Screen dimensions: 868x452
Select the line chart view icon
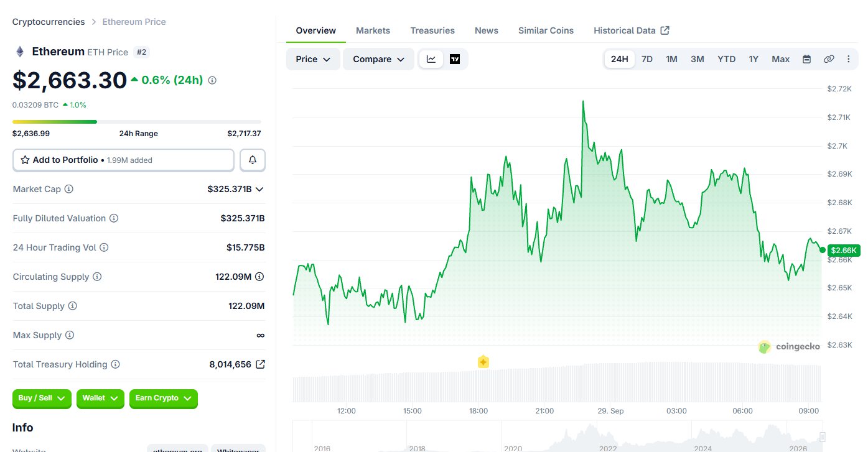point(431,59)
